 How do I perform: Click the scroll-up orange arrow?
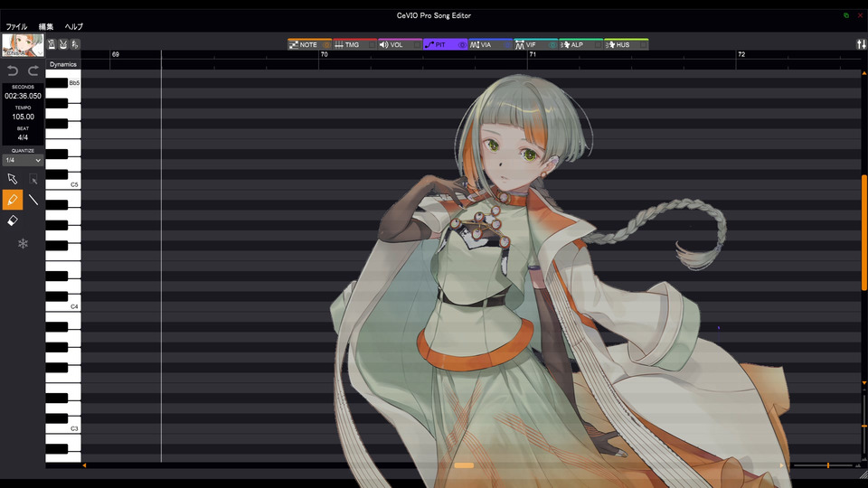pyautogui.click(x=863, y=73)
